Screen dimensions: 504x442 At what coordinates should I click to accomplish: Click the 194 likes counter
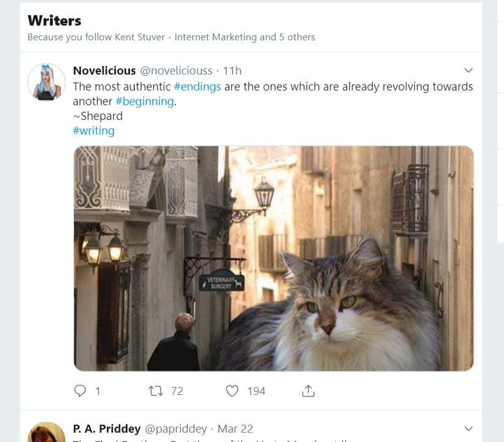point(256,391)
